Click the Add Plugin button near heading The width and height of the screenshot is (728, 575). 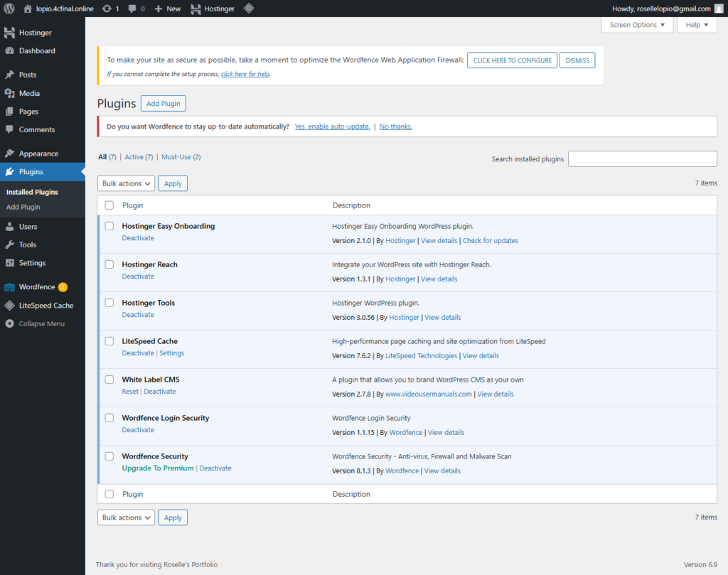(x=163, y=104)
